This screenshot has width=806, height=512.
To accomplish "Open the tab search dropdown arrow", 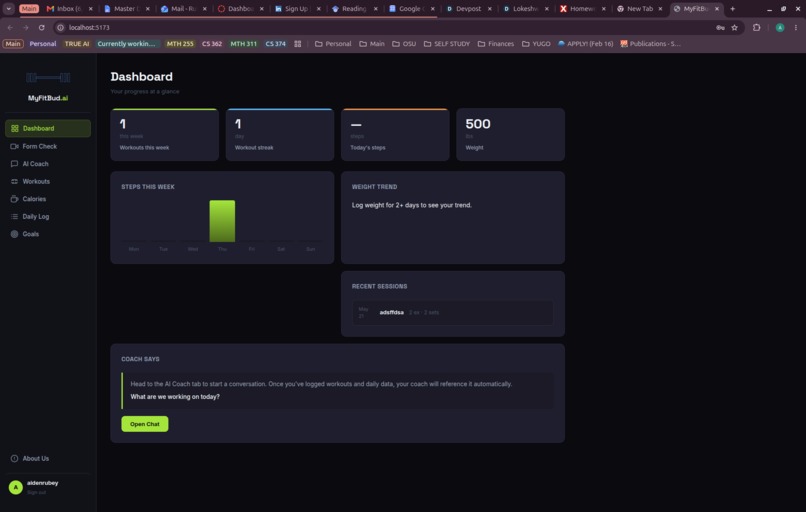I will (x=9, y=9).
